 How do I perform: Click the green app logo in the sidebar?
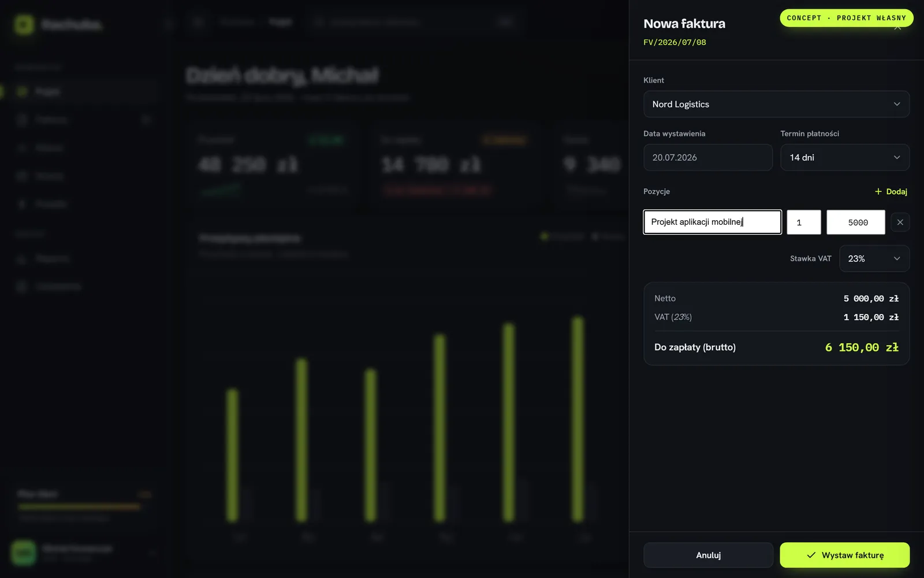(x=24, y=24)
